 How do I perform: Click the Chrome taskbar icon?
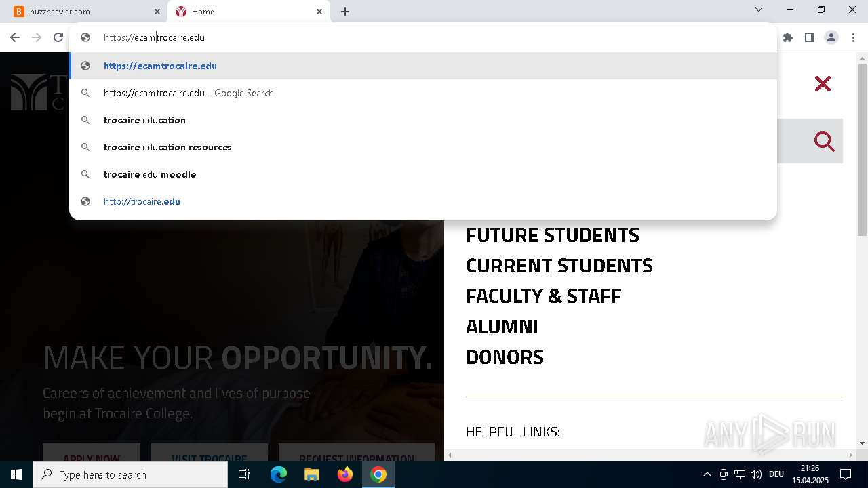378,474
